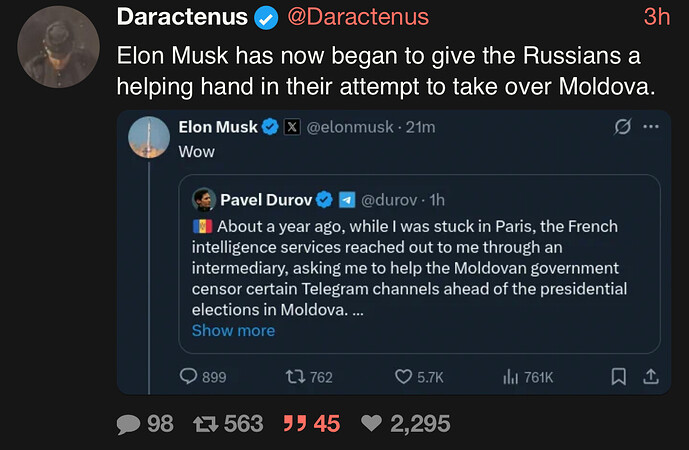Bookmark Elon Musk's embedded post
The image size is (689, 450).
(x=618, y=377)
